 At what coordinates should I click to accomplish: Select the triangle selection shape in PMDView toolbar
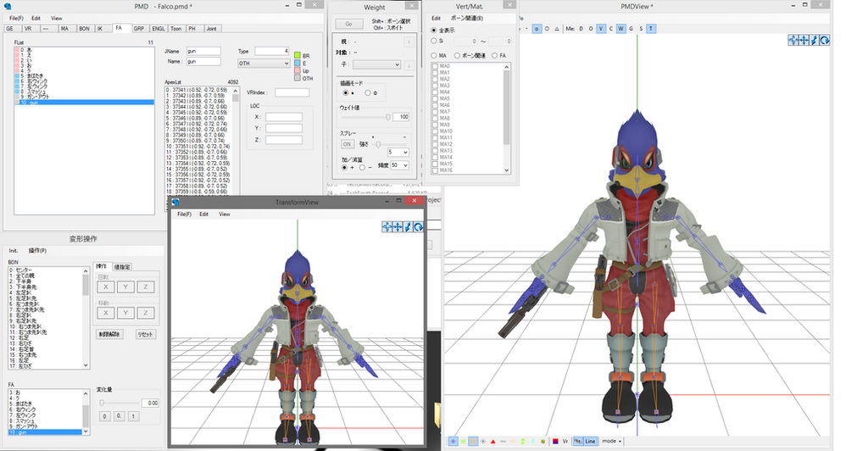tap(557, 29)
